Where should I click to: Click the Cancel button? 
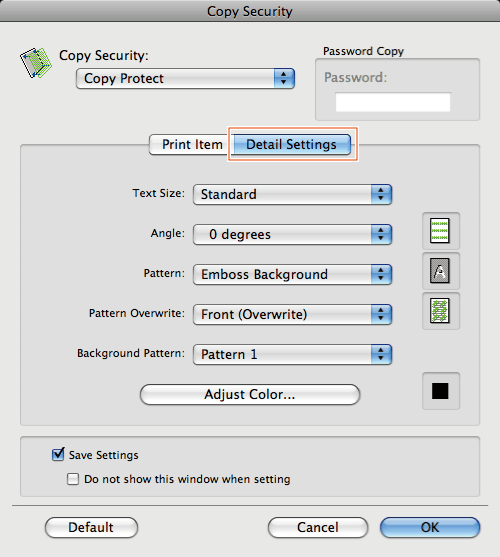click(318, 528)
